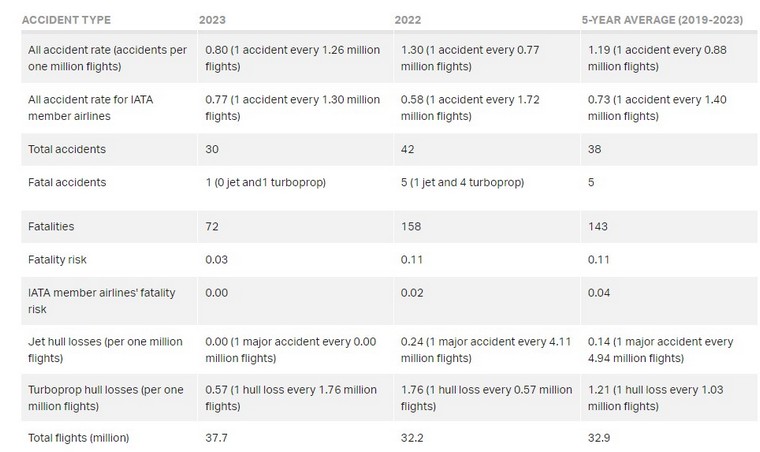This screenshot has height=452, width=760.
Task: Select the 2022 total accidents value 42
Action: (x=408, y=149)
